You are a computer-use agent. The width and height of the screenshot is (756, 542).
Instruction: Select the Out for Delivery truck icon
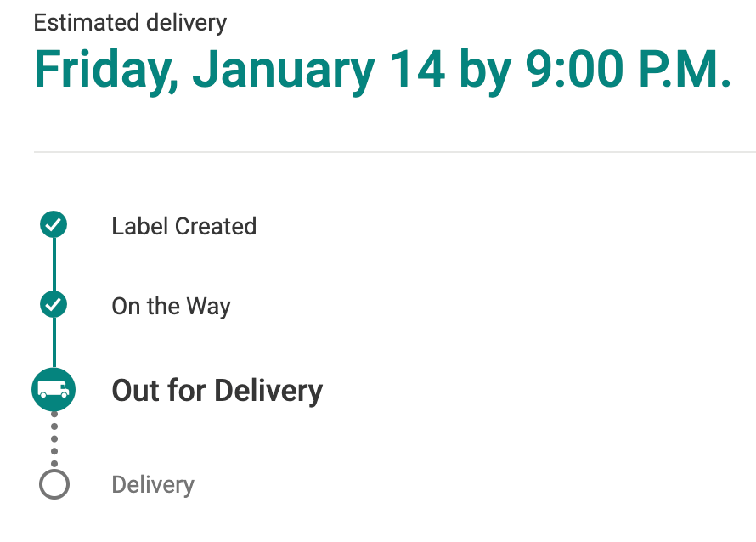click(x=54, y=390)
